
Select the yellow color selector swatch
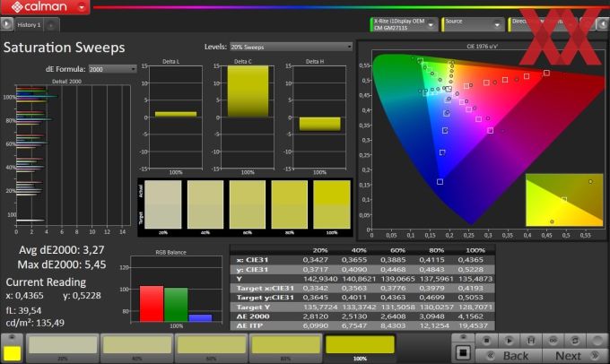[x=12, y=353]
